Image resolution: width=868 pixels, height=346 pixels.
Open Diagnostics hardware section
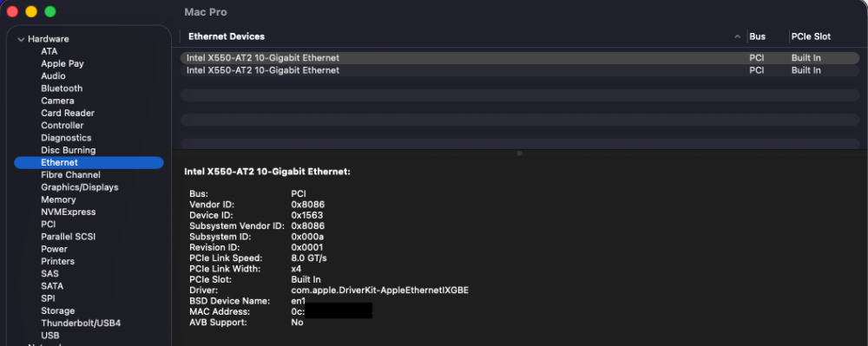tap(66, 138)
